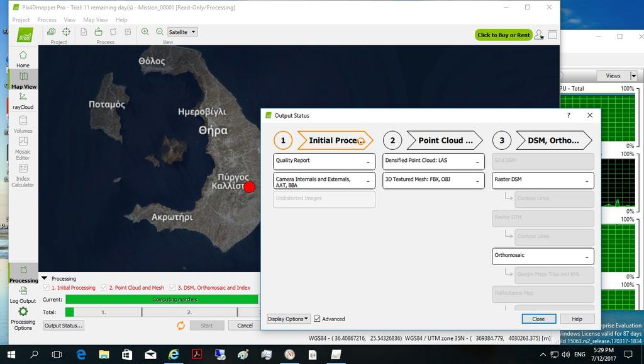Toggle the 3. DSM, Orthomosaic and Index checkbox

pos(172,288)
